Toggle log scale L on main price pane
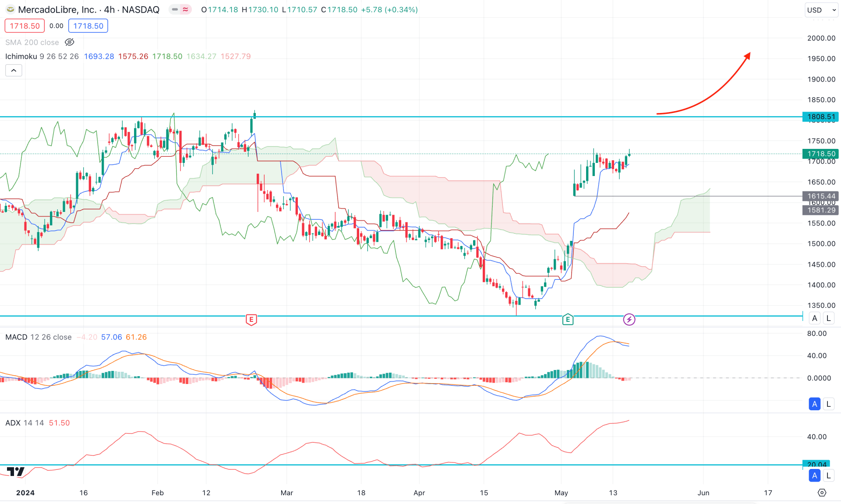841x504 pixels. [x=828, y=318]
